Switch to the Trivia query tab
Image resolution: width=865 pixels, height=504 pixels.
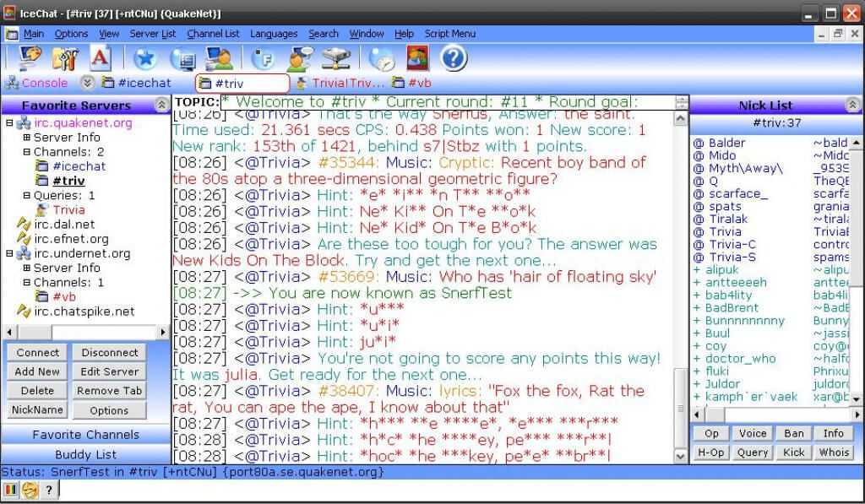[x=340, y=84]
